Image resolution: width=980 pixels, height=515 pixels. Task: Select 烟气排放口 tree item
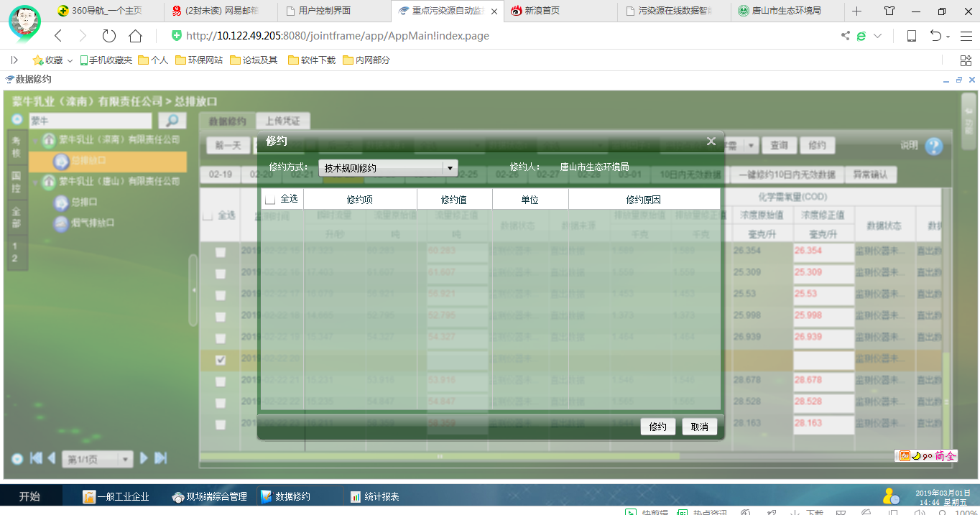pos(93,223)
